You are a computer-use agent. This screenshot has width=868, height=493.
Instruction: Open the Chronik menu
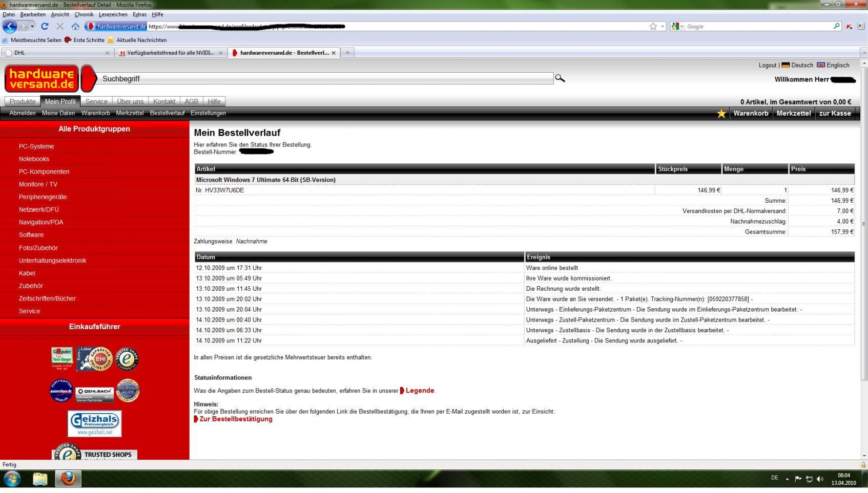click(x=84, y=14)
